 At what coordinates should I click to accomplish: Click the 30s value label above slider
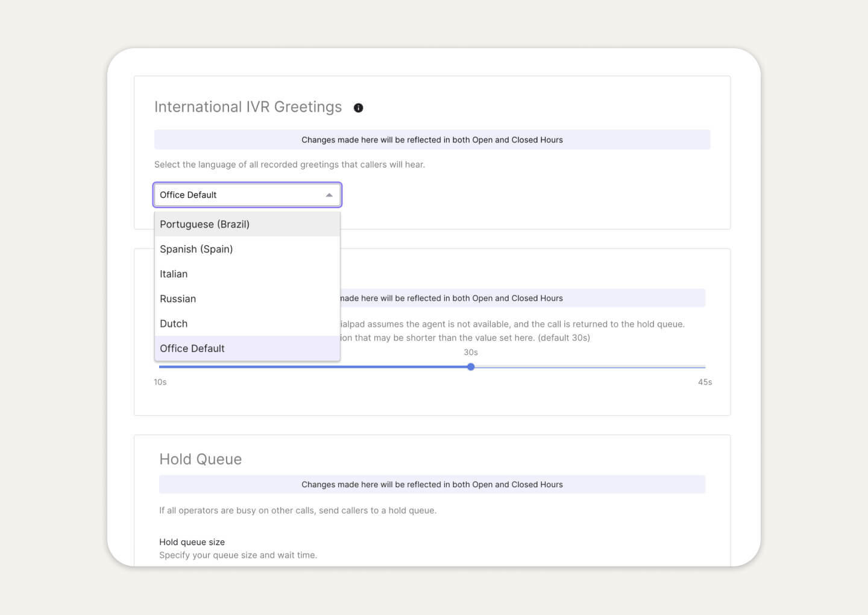(471, 352)
